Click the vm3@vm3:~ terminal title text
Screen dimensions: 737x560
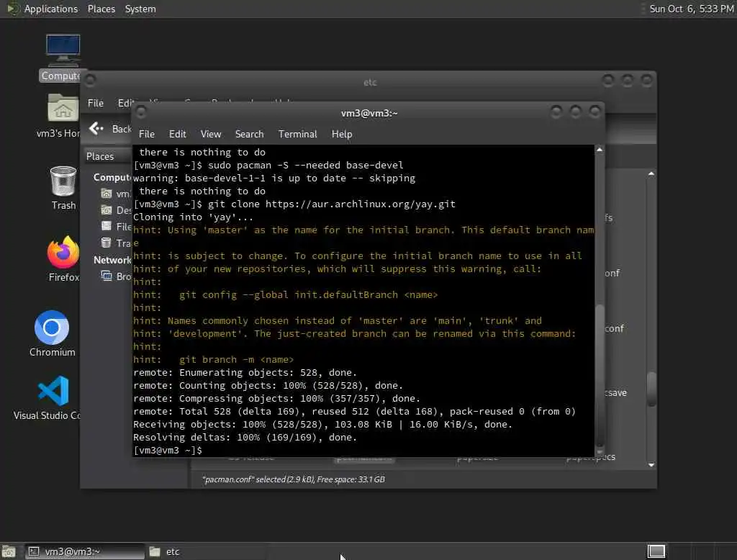click(369, 113)
